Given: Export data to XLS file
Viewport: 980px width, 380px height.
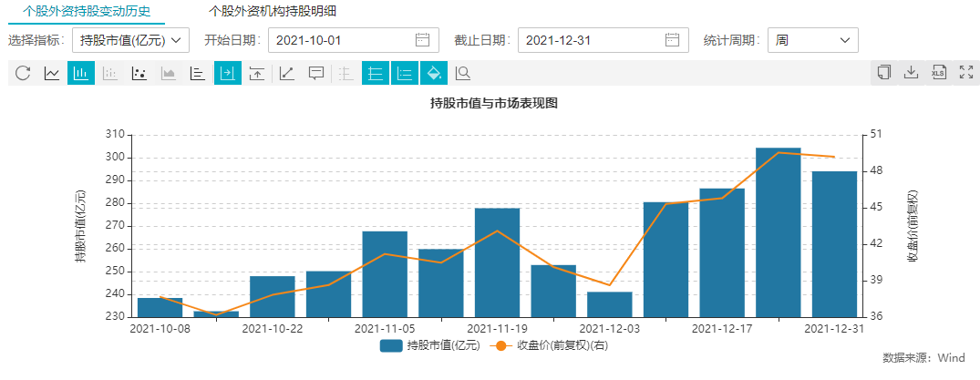Looking at the screenshot, I should (x=938, y=73).
